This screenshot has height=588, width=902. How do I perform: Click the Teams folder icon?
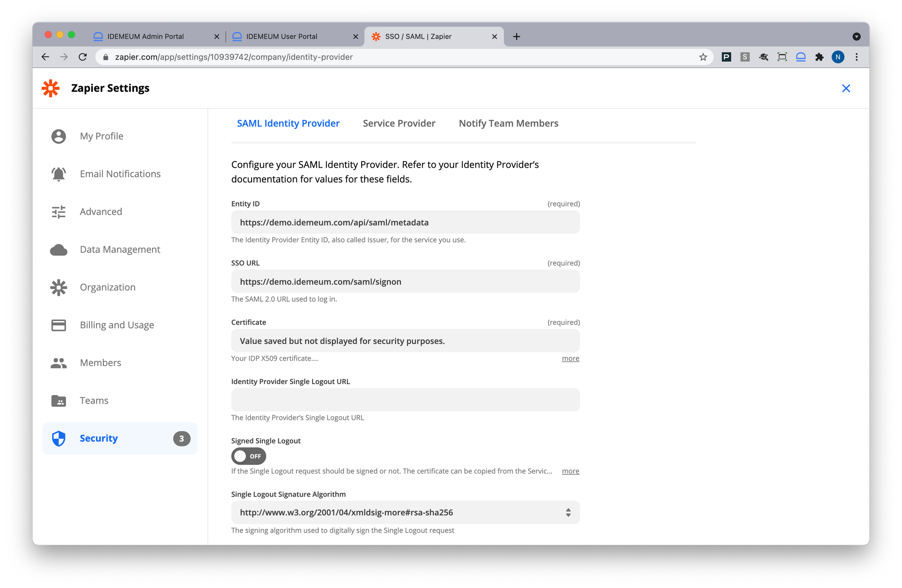(x=59, y=401)
